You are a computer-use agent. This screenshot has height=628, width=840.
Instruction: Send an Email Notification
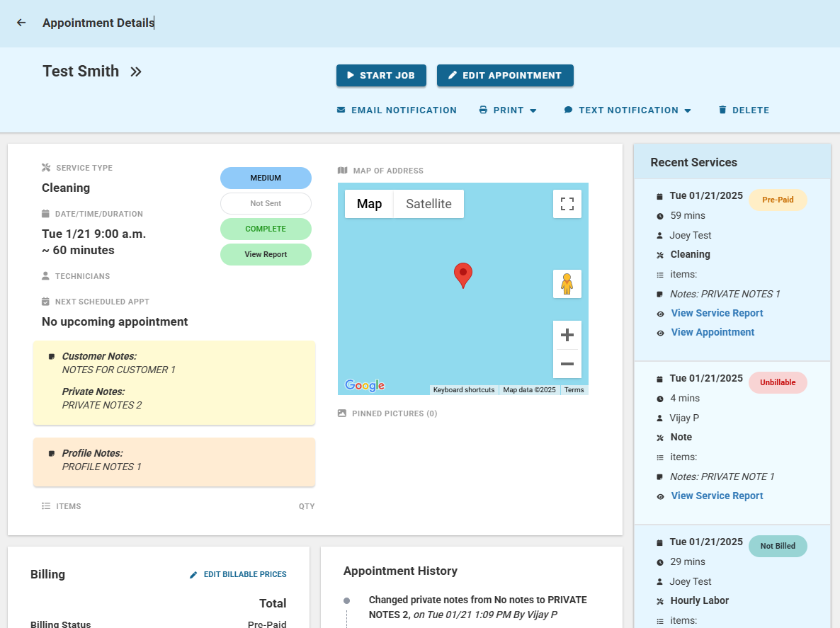(397, 110)
